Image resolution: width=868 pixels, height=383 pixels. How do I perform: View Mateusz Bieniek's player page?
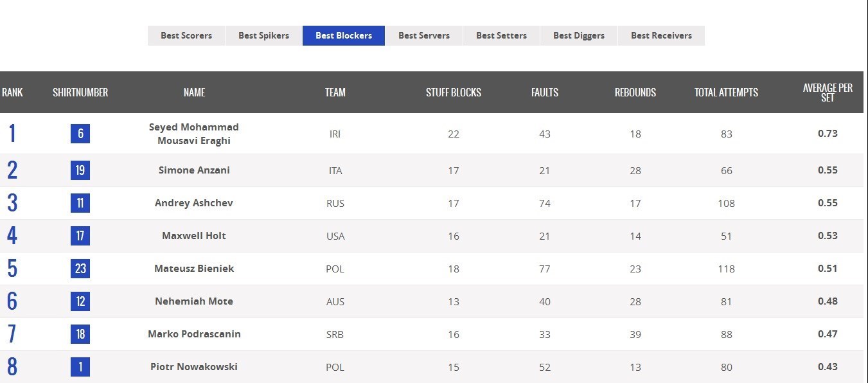[194, 269]
